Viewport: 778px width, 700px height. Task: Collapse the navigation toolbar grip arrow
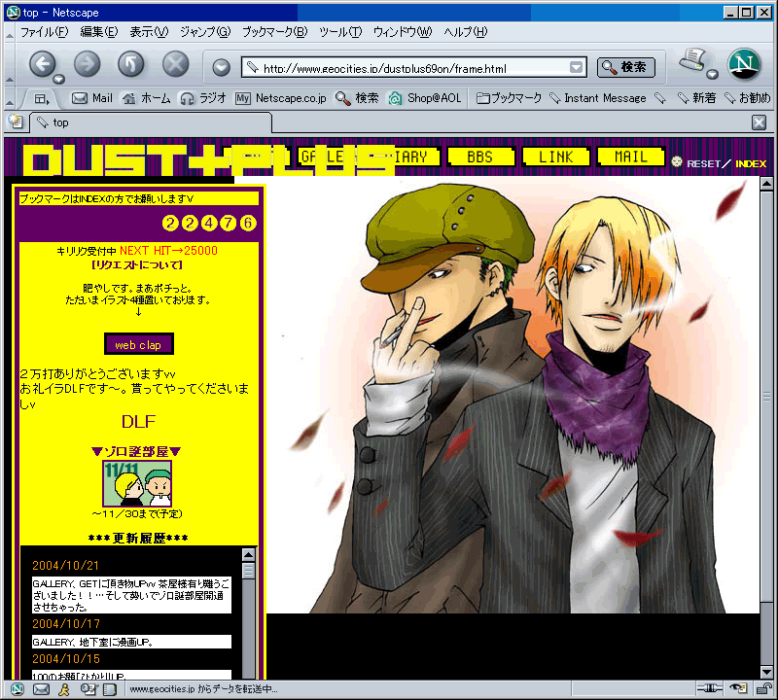10,79
